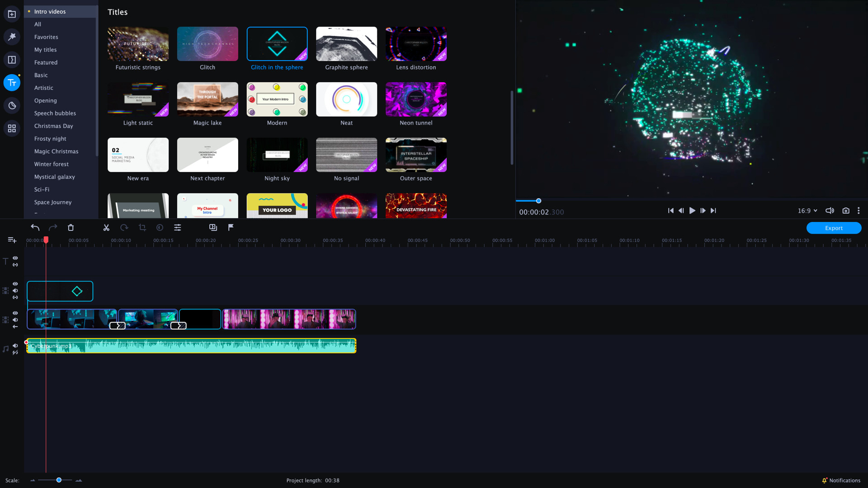Mute the main video track

15,320
